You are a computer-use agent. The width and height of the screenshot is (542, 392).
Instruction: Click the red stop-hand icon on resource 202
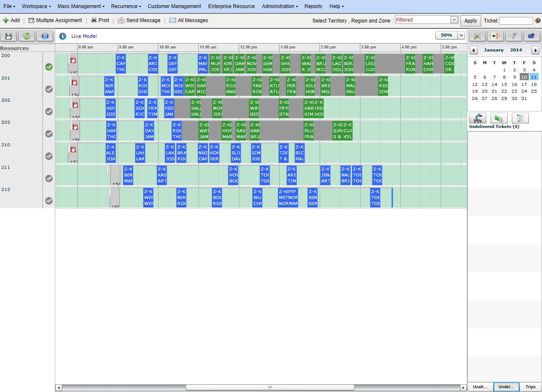pyautogui.click(x=75, y=105)
